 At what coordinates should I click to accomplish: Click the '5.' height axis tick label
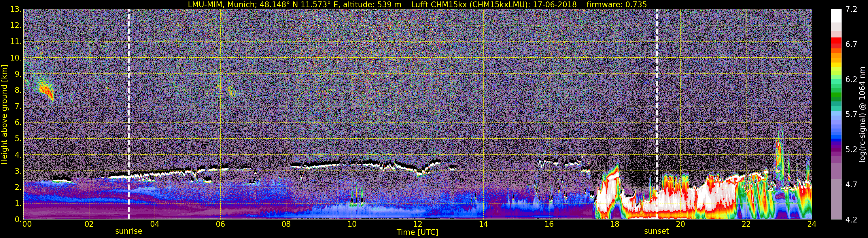click(18, 139)
